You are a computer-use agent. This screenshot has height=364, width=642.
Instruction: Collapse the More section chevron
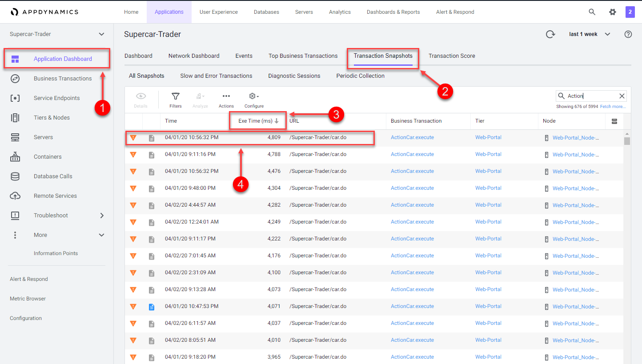pos(102,235)
